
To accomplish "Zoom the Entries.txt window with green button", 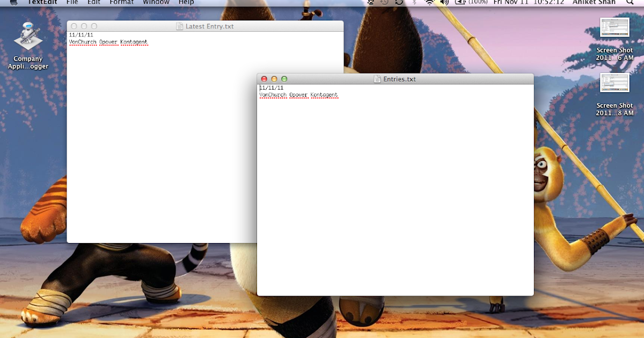I will click(x=284, y=79).
